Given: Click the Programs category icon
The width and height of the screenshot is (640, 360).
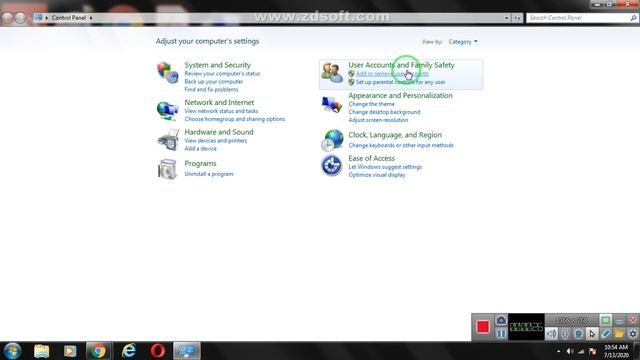Looking at the screenshot, I should tap(168, 169).
